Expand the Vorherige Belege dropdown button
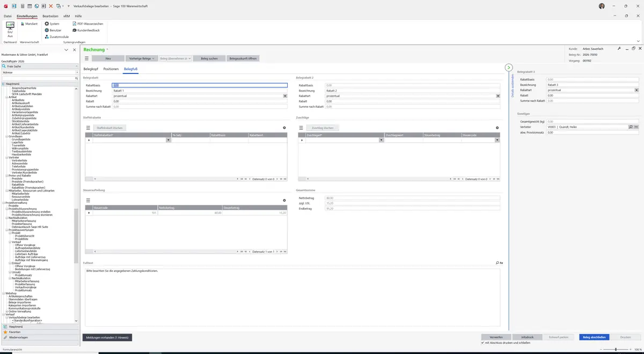Screen dimensions: 644x354 point(142,58)
